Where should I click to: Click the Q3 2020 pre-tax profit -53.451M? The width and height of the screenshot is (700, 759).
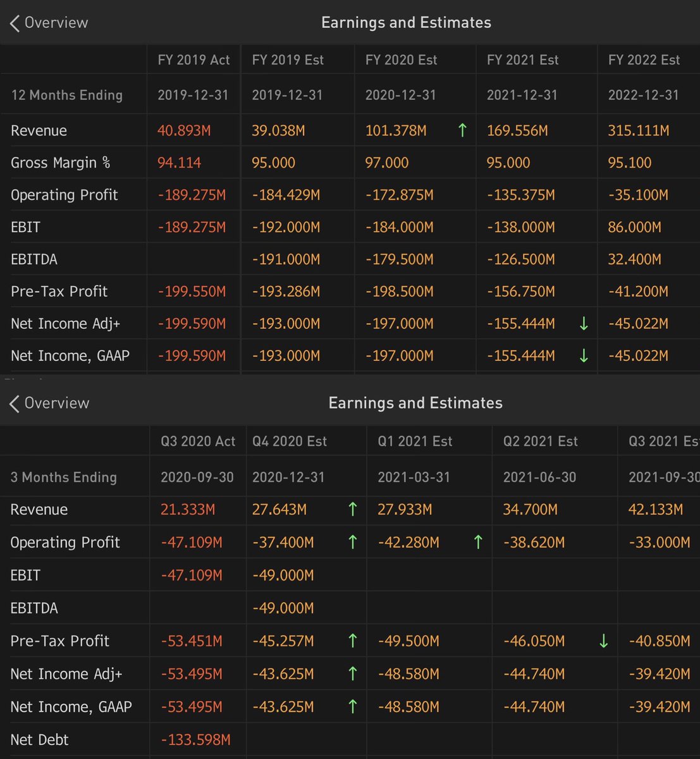tap(192, 641)
